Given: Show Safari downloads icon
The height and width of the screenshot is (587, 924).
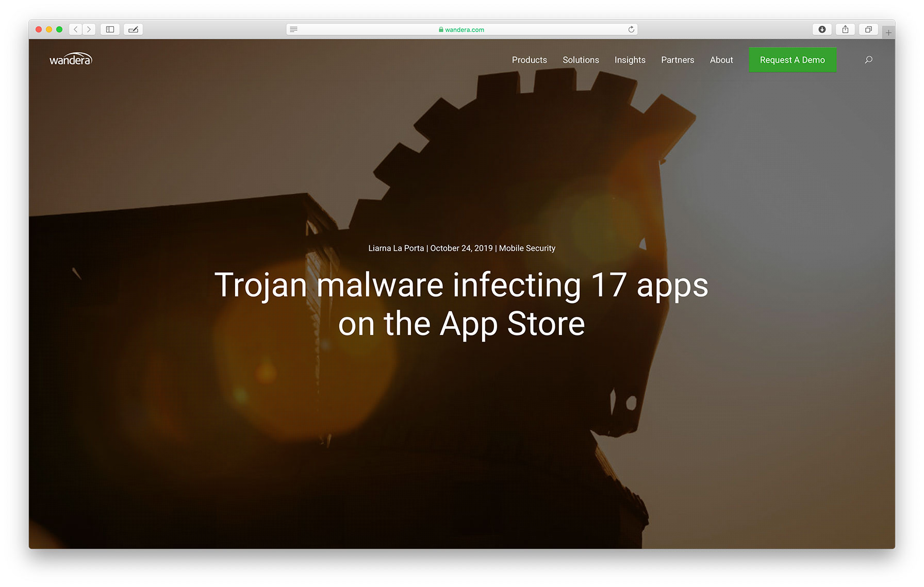Looking at the screenshot, I should [x=822, y=29].
